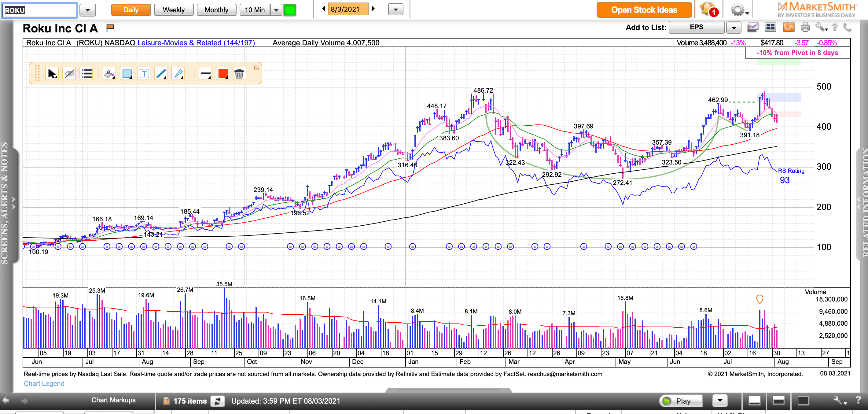Switch to the 10 Min intraday chart
Image resolution: width=868 pixels, height=414 pixels.
255,10
